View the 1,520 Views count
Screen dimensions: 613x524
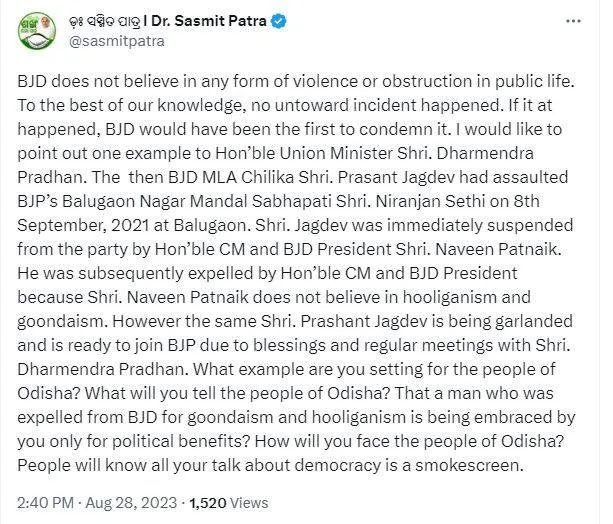tap(229, 502)
